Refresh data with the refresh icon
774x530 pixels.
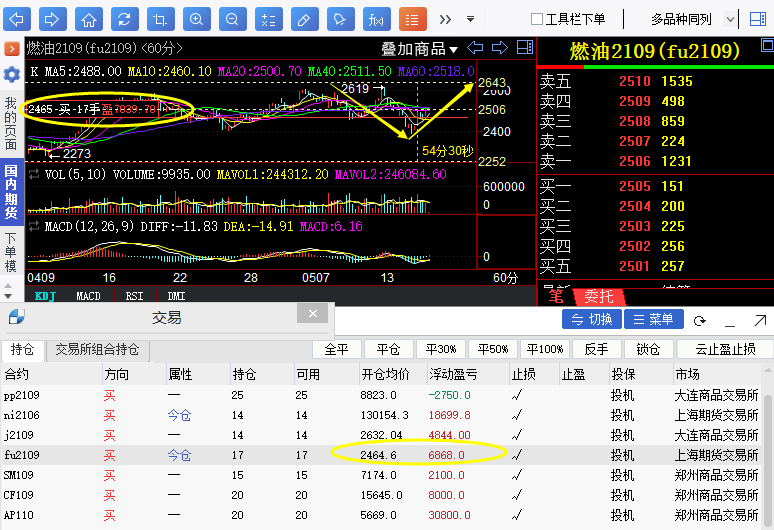click(124, 20)
